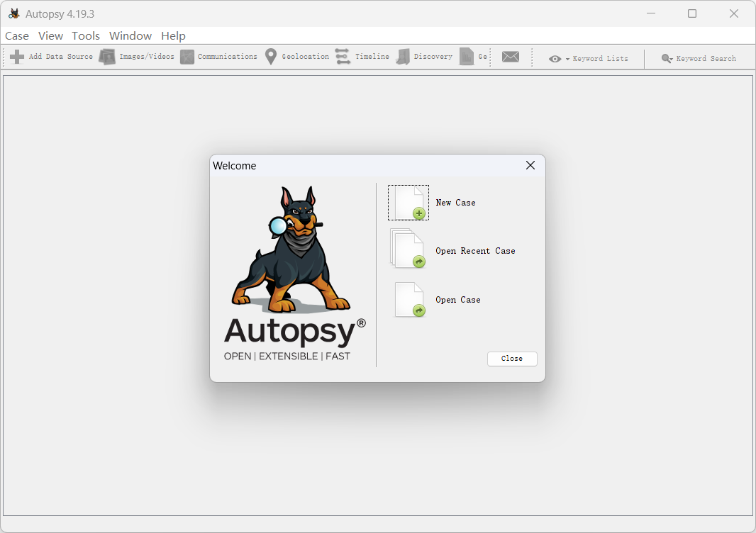
Task: Click the Generate Report document icon
Action: (x=466, y=57)
